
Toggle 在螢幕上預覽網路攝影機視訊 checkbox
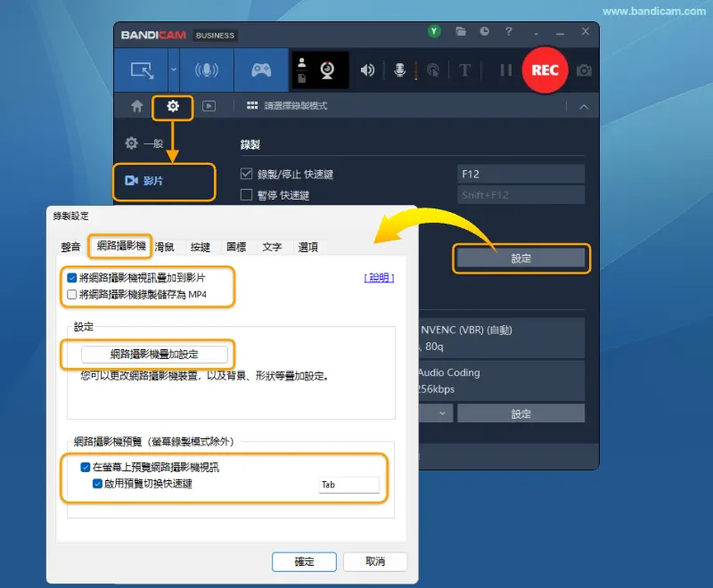[x=85, y=467]
